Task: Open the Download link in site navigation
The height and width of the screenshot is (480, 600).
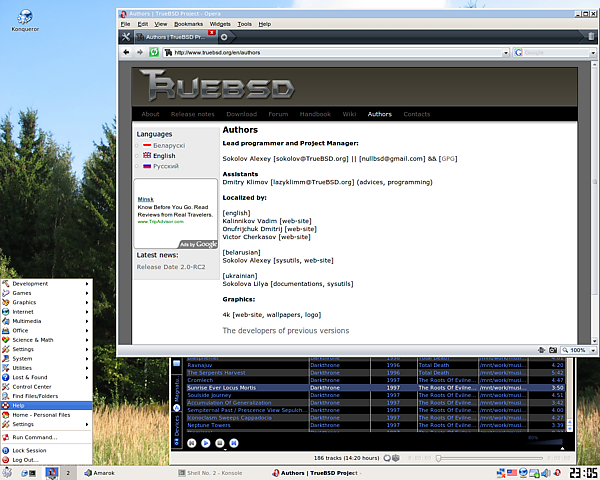Action: (241, 114)
